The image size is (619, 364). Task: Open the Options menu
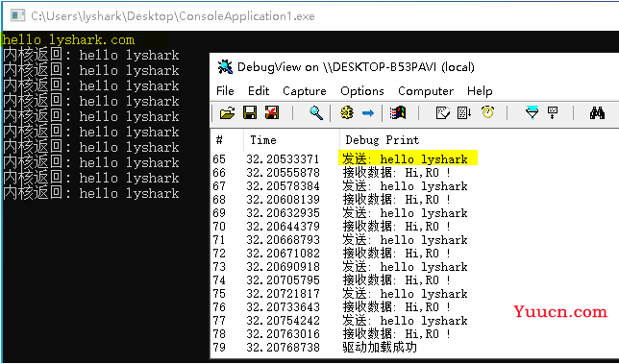[x=362, y=91]
